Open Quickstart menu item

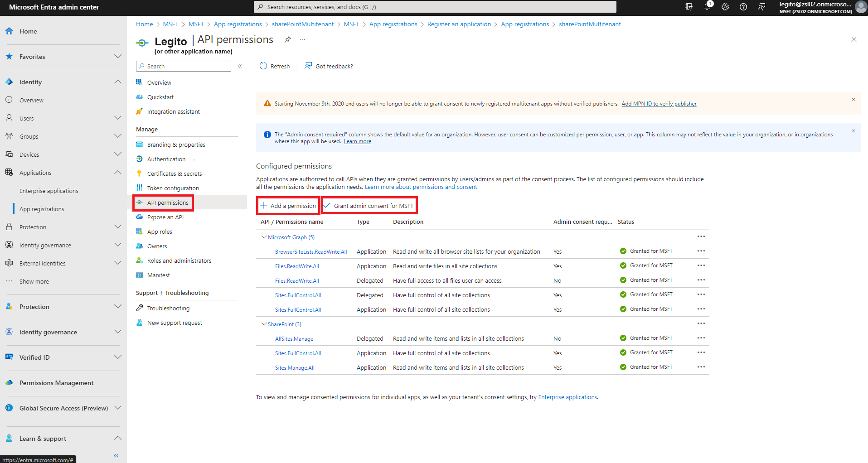pyautogui.click(x=160, y=97)
